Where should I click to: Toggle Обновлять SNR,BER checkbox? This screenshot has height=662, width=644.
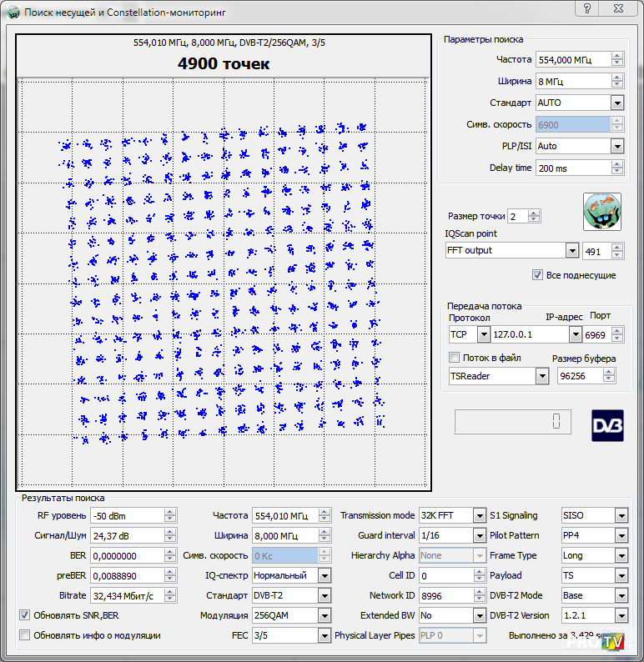[24, 615]
